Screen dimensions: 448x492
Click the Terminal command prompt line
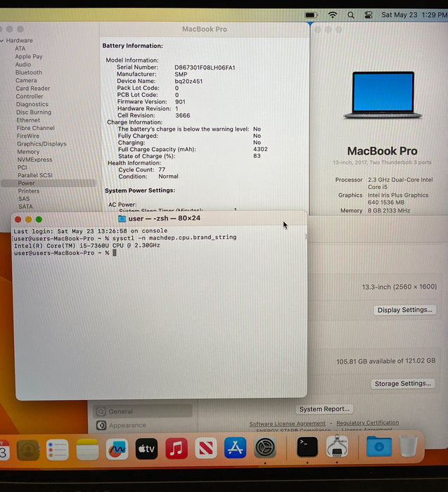tap(65, 253)
